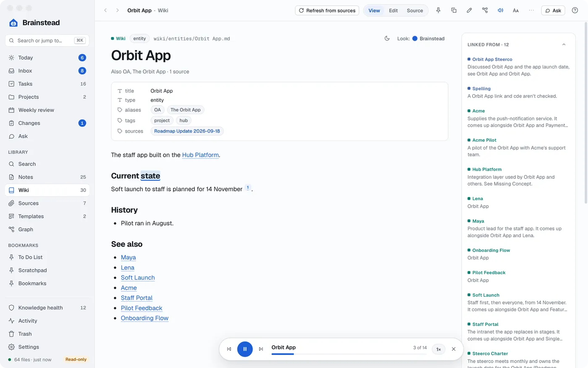
Task: Click the copy icon in the top toolbar
Action: click(x=454, y=11)
